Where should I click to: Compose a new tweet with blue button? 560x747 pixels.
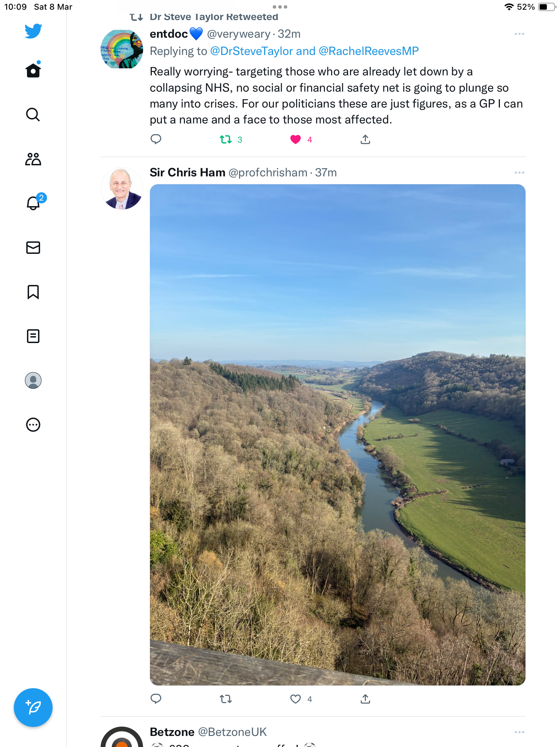33,708
